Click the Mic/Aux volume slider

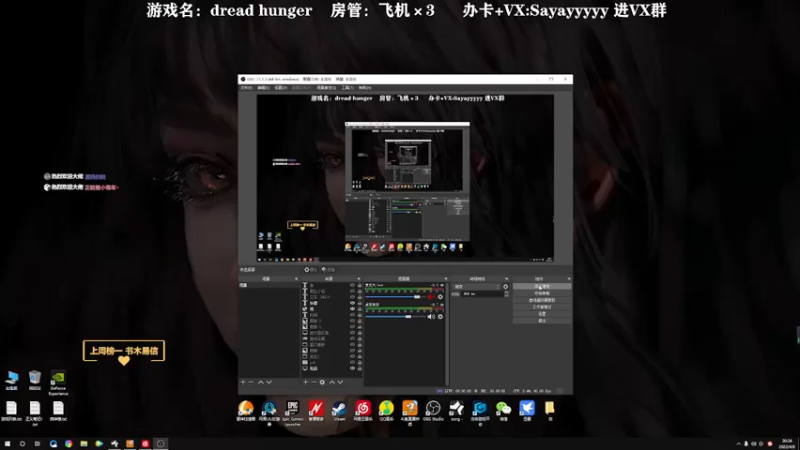tap(395, 297)
